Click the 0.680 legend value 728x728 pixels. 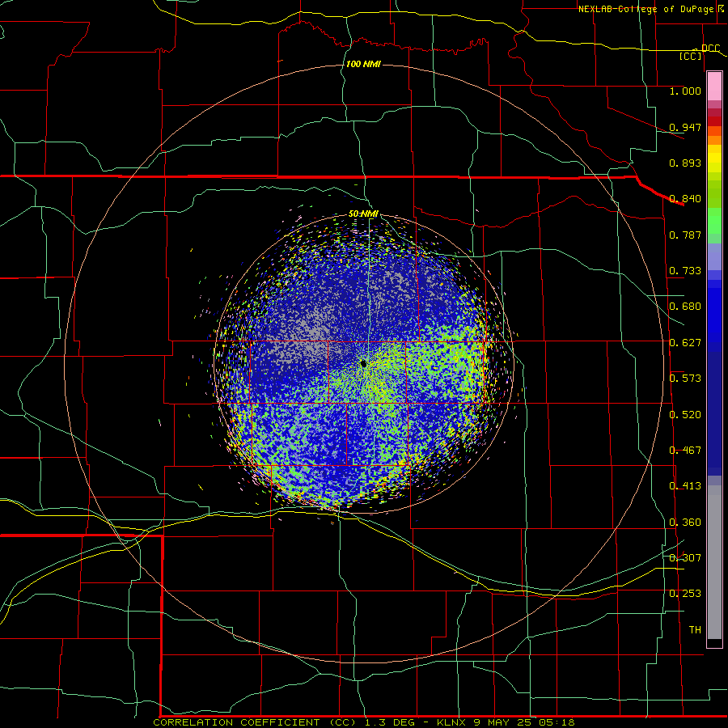(x=685, y=307)
